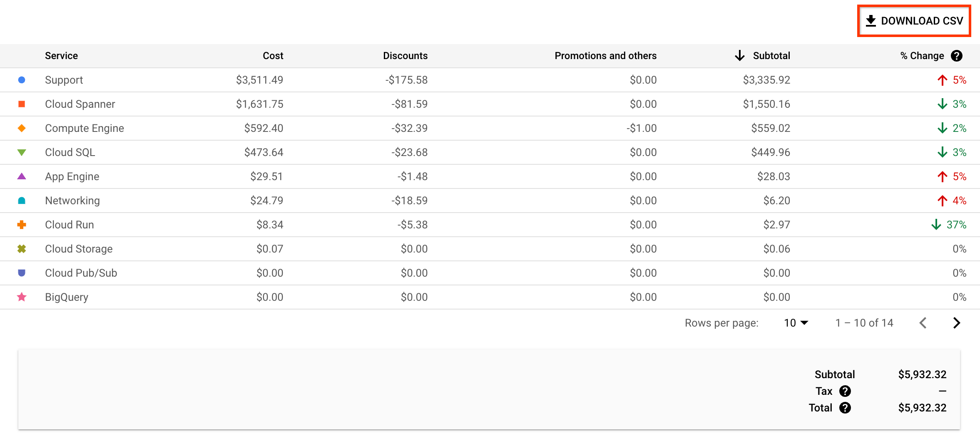This screenshot has height=436, width=980.
Task: Open the % Change help icon
Action: click(957, 56)
